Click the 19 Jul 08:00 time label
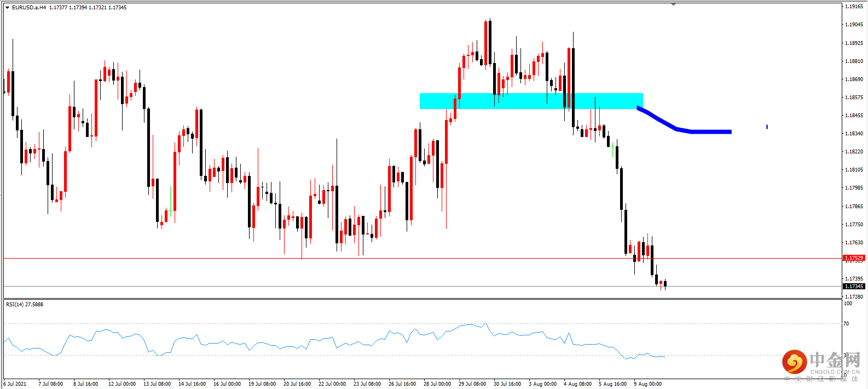The image size is (868, 389). pos(262,384)
